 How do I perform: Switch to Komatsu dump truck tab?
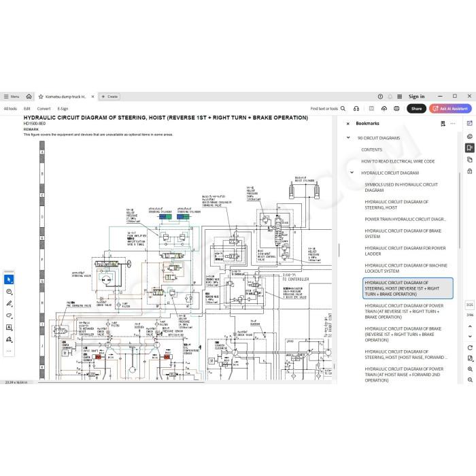click(65, 97)
